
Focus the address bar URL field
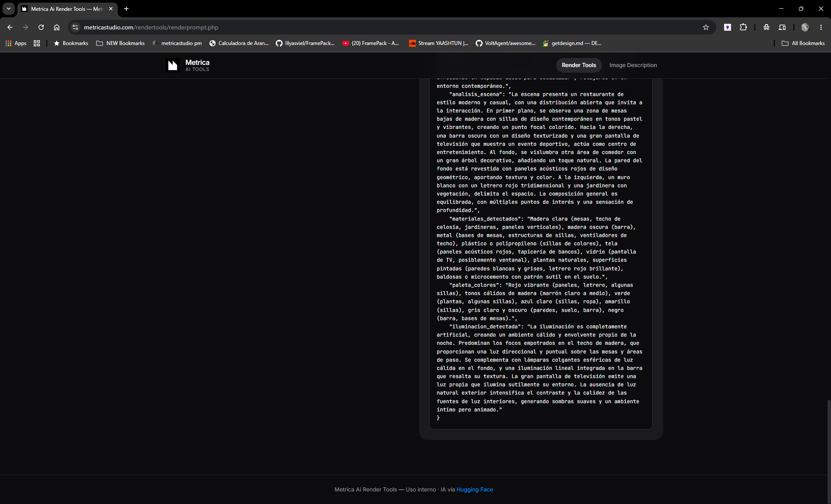(390, 27)
